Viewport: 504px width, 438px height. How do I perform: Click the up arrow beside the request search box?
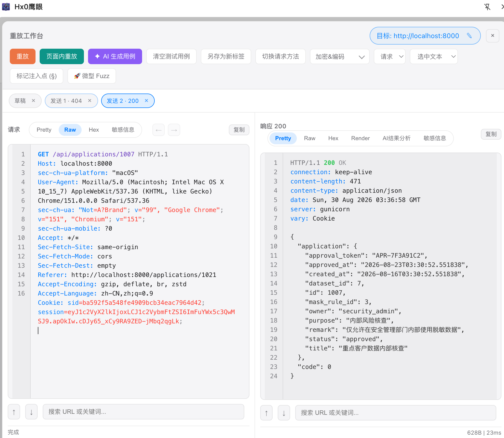point(14,412)
